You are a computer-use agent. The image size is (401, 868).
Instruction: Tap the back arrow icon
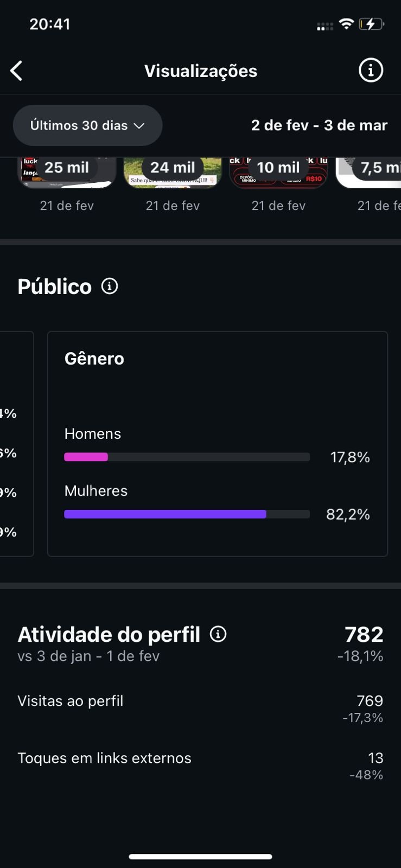[17, 71]
